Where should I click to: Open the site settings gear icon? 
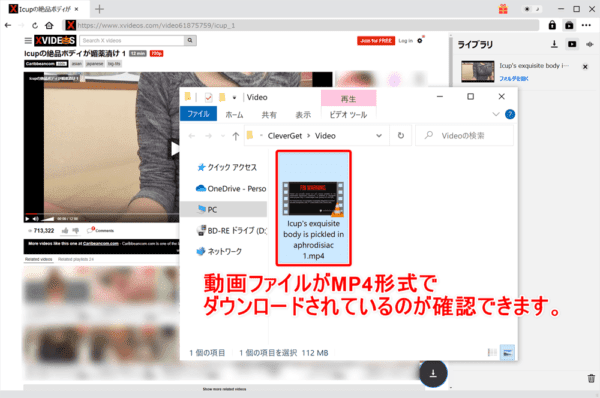point(420,40)
